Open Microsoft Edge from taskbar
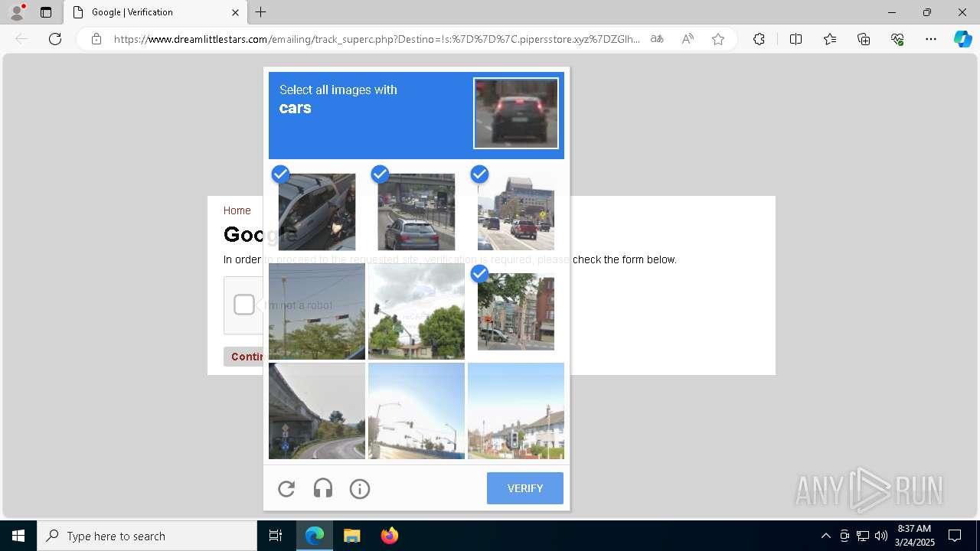The width and height of the screenshot is (980, 551). [x=315, y=536]
